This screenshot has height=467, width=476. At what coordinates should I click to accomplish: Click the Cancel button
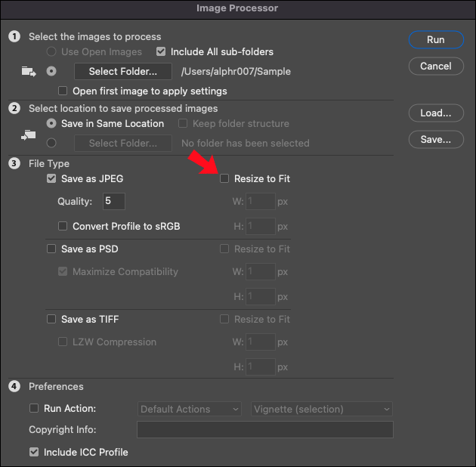[x=435, y=66]
